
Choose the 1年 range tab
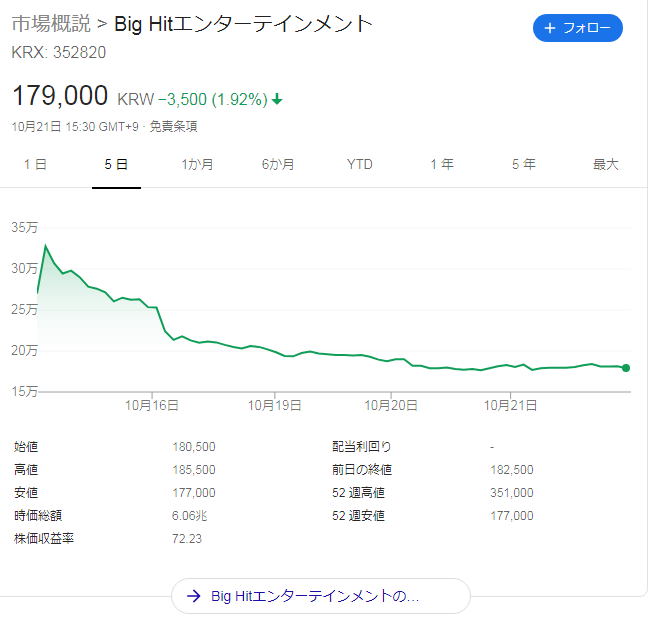442,164
